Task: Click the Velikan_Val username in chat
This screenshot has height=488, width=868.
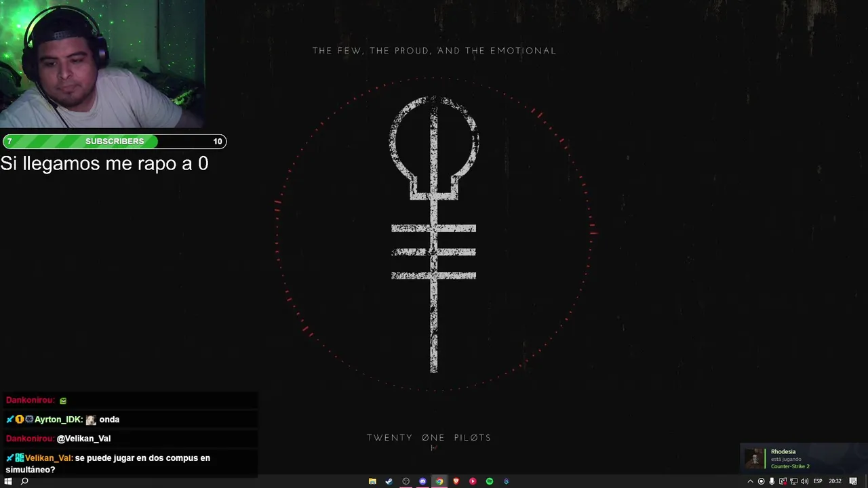Action: 48,458
